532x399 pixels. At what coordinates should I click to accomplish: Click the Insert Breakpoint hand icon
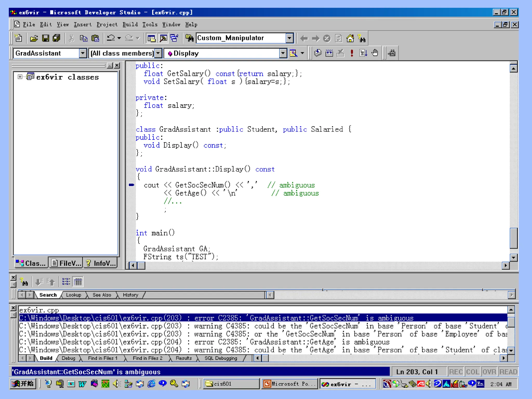(x=375, y=53)
